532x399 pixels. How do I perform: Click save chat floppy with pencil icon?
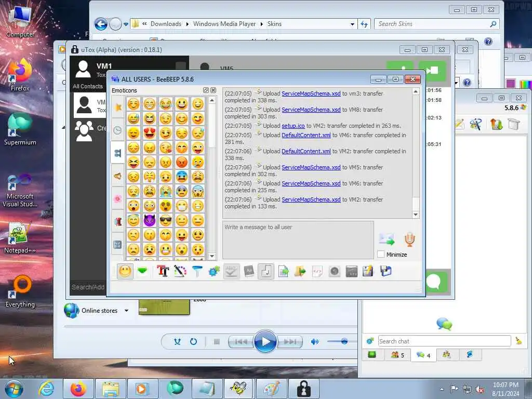[368, 271]
